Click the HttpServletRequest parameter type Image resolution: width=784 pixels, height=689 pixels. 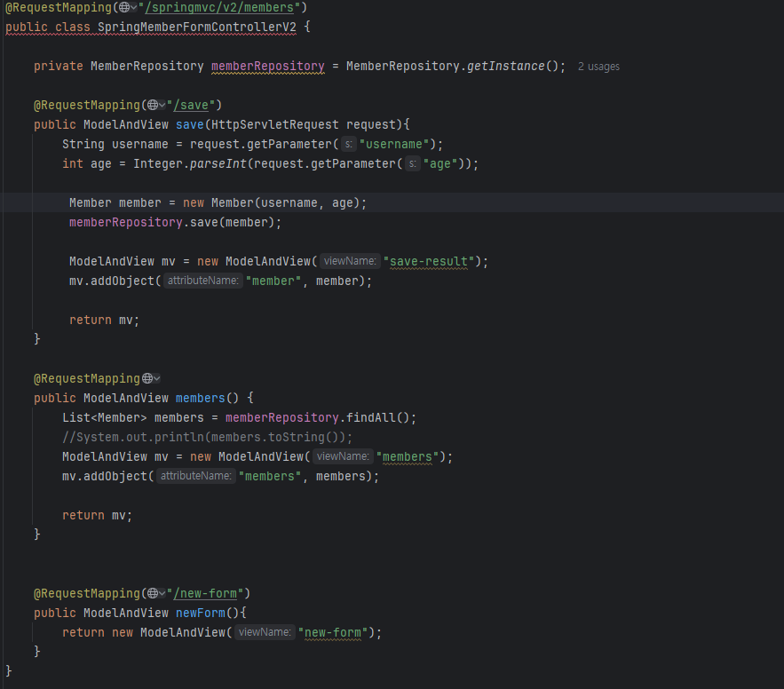pos(275,124)
